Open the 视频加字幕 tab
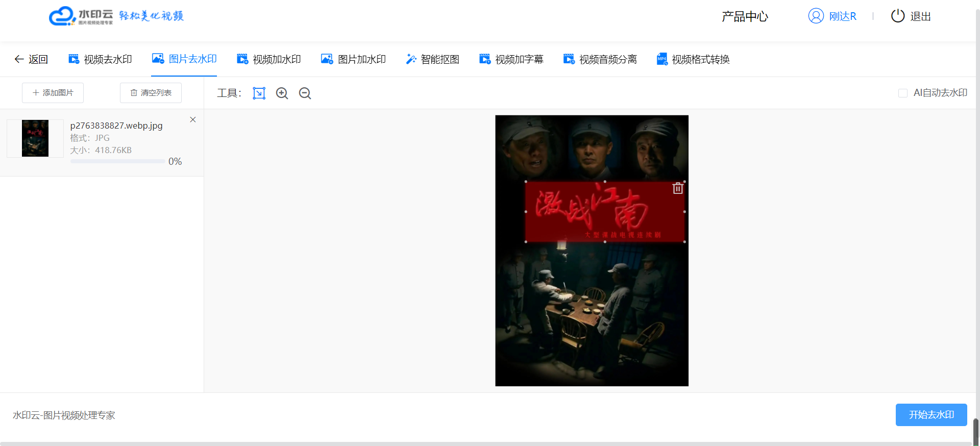 tap(511, 59)
